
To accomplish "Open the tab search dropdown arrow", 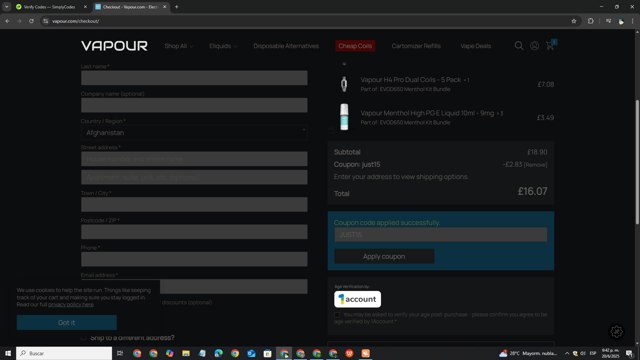I will tap(7, 7).
